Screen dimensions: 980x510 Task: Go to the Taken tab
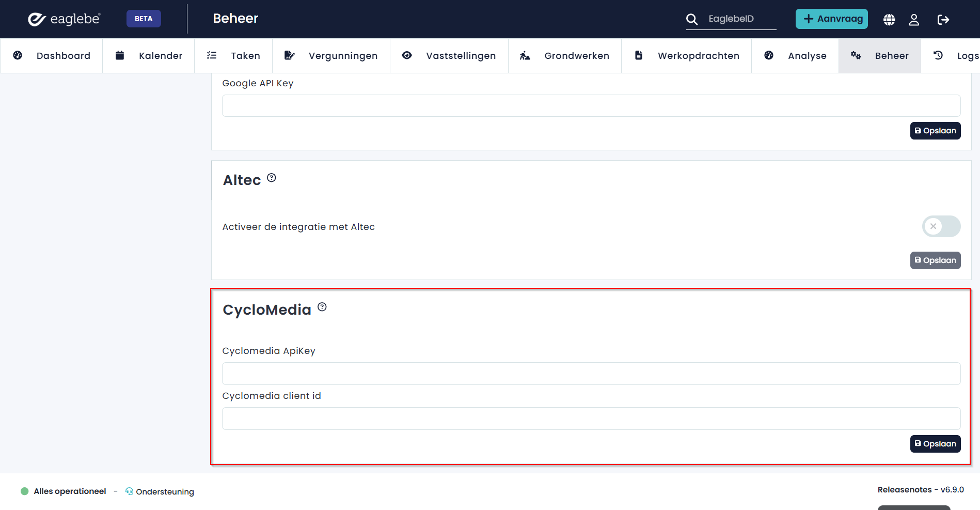pyautogui.click(x=233, y=55)
